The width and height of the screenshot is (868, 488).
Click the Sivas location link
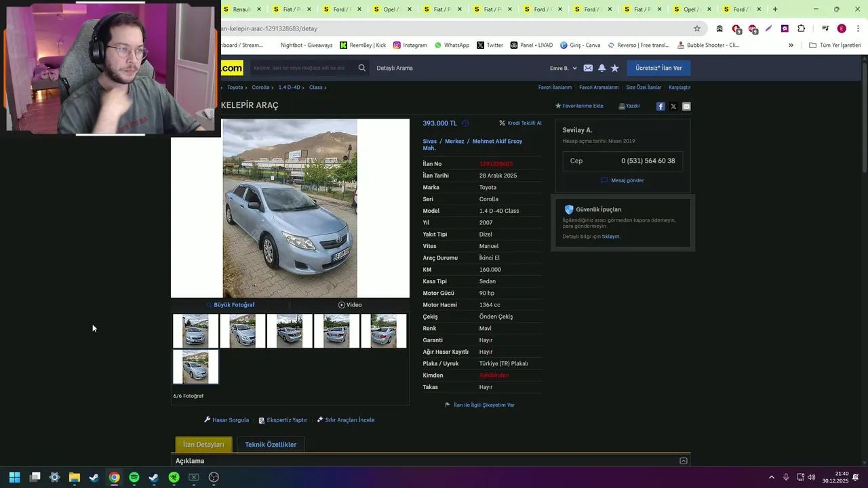point(430,142)
